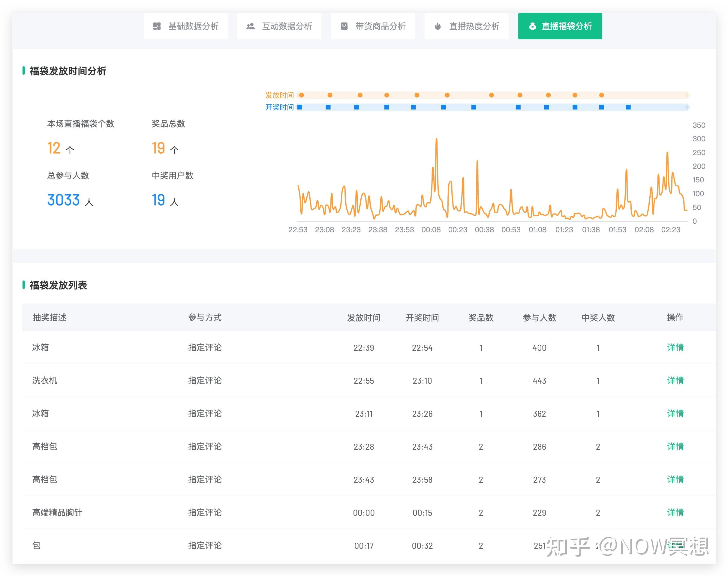Click the 23:10 draw time cell

422,381
